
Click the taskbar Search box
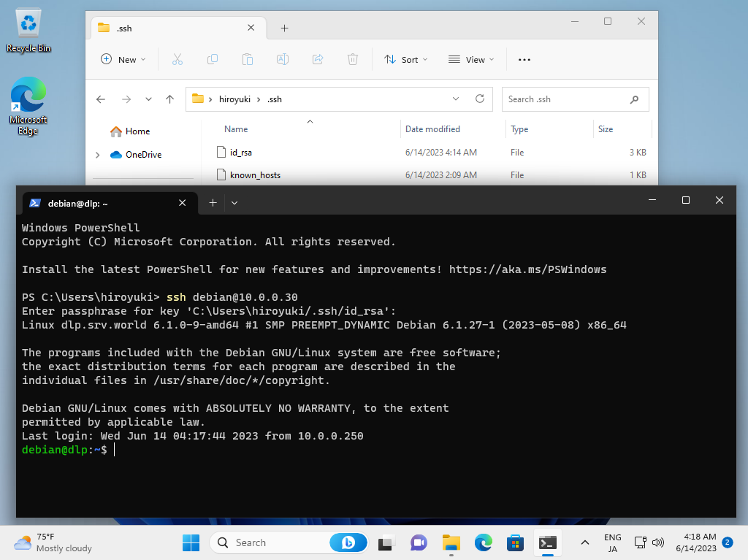click(289, 542)
